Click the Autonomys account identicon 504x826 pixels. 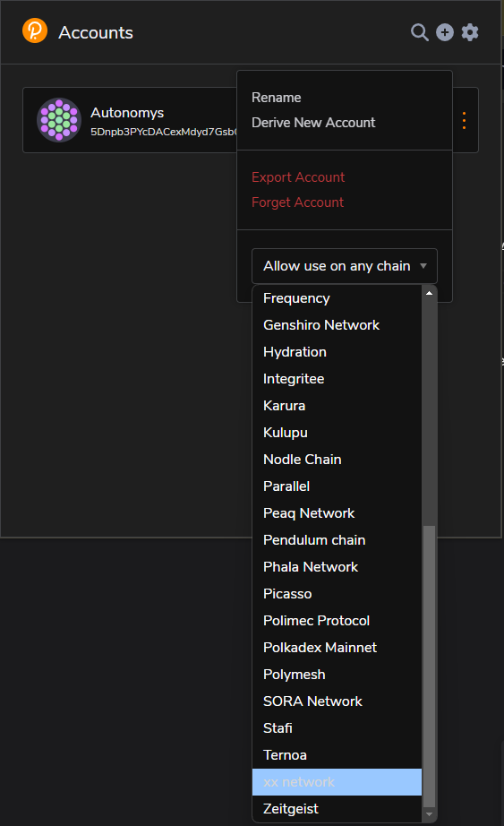[59, 120]
